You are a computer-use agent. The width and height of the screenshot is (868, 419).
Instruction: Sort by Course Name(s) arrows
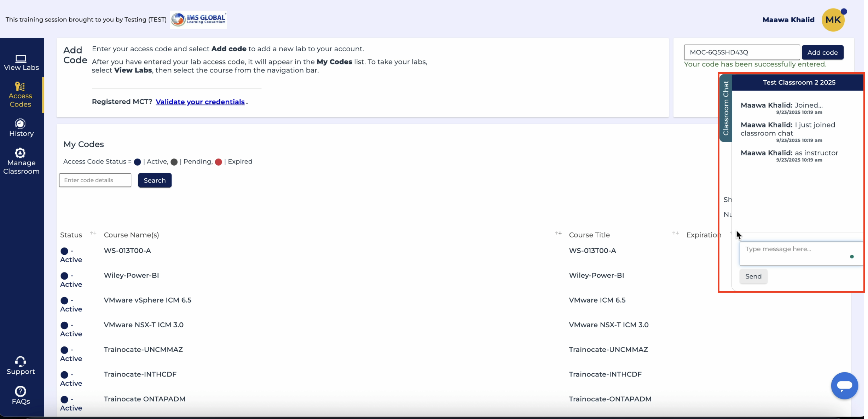click(558, 233)
